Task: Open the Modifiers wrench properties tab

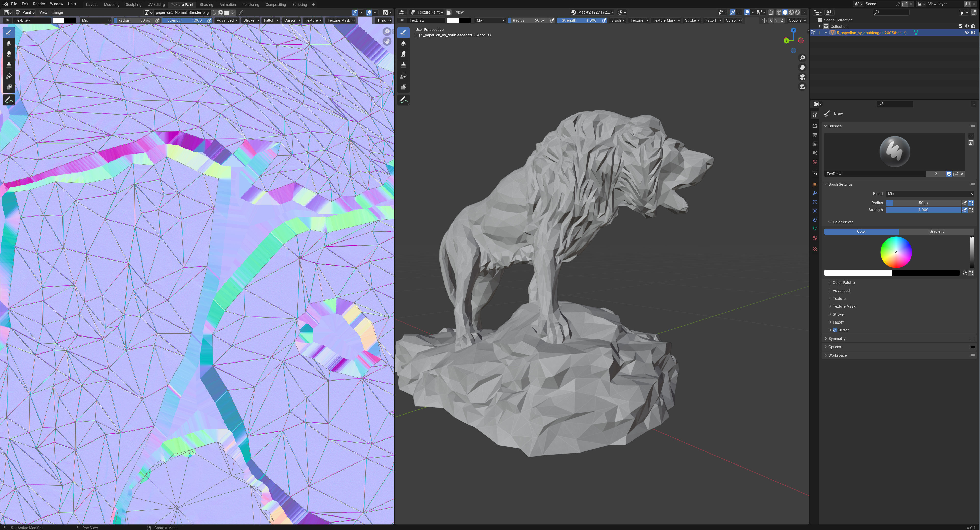Action: click(x=814, y=193)
